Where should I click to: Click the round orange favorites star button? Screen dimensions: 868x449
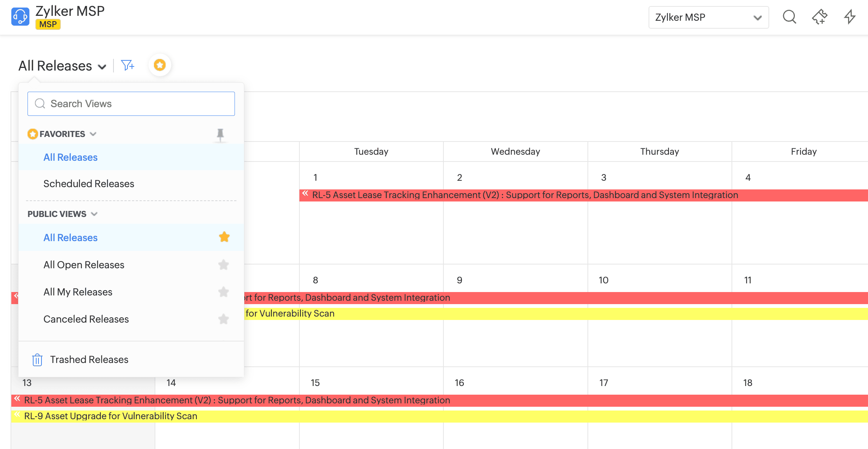[160, 65]
